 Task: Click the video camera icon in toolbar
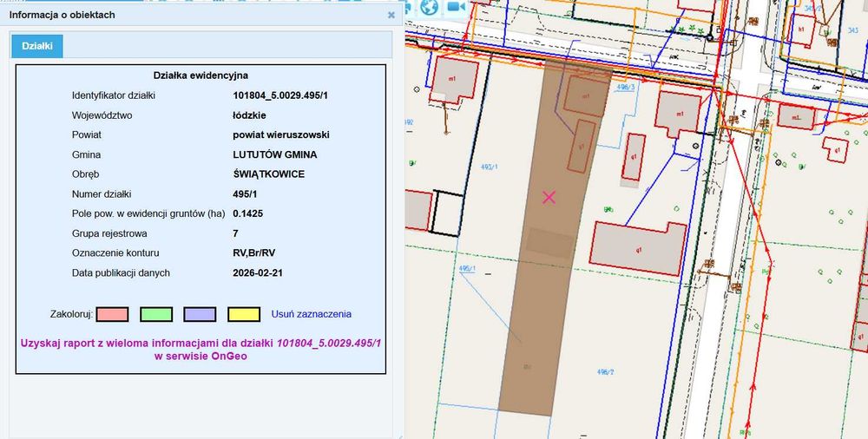[x=457, y=7]
